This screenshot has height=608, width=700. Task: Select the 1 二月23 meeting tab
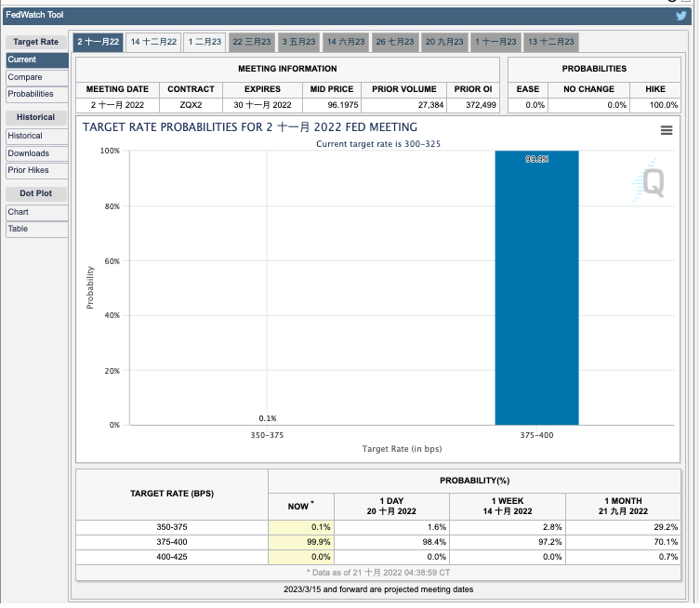[205, 42]
